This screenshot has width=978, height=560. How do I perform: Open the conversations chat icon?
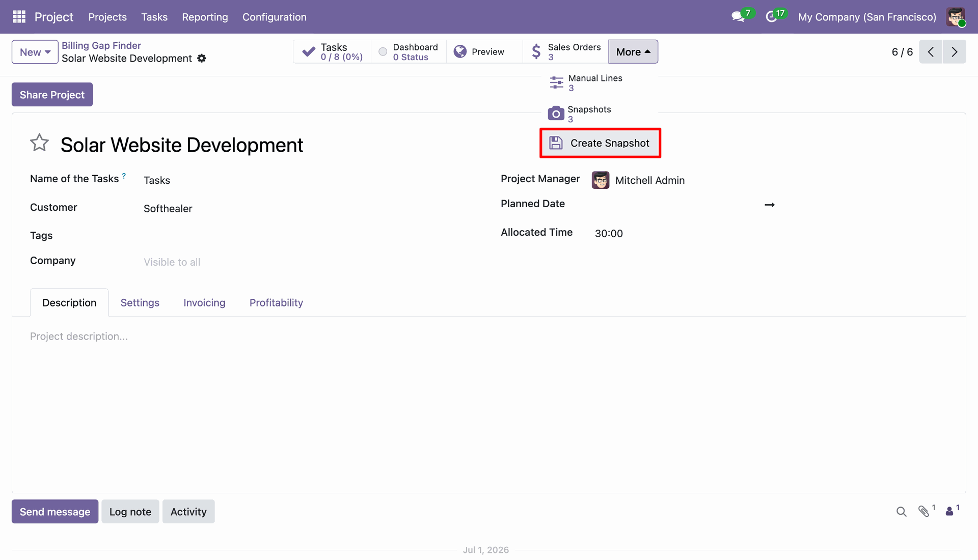pos(738,17)
